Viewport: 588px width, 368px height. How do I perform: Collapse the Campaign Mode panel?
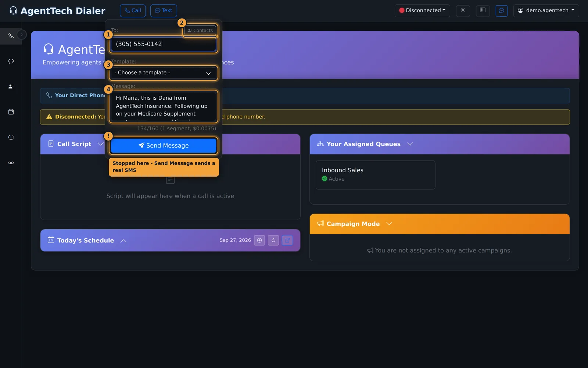pyautogui.click(x=389, y=224)
